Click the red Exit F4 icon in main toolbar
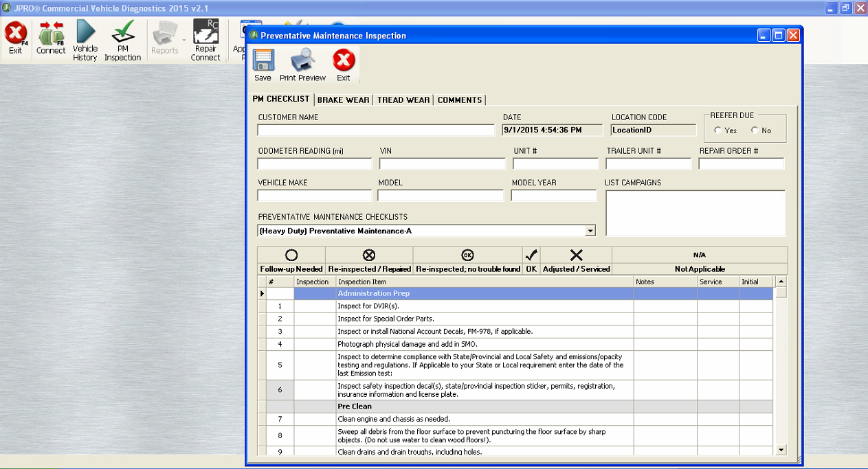The height and width of the screenshot is (469, 868). [15, 33]
